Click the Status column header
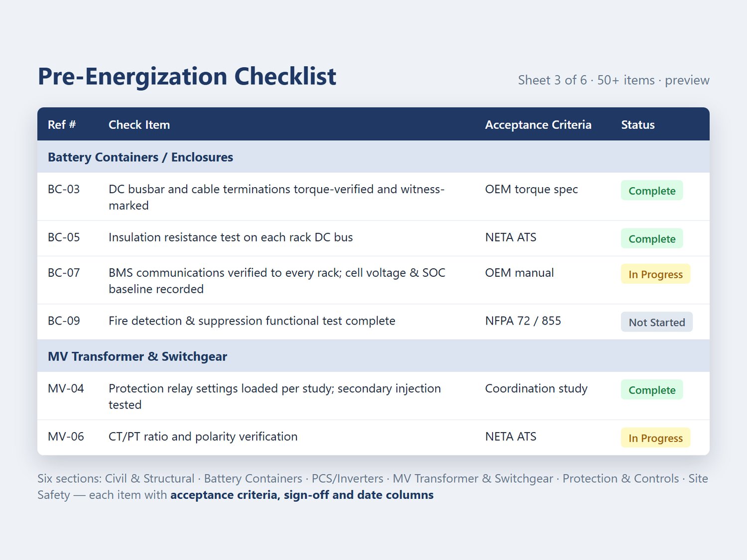 (637, 124)
